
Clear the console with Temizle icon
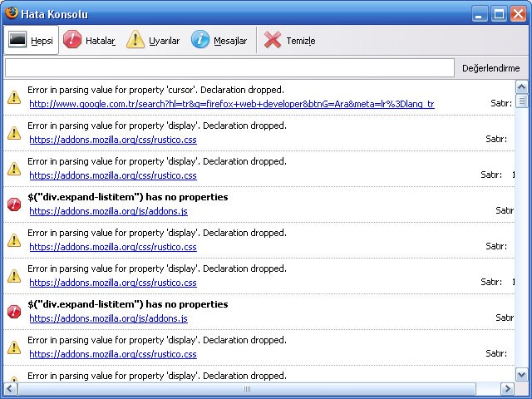click(x=272, y=40)
